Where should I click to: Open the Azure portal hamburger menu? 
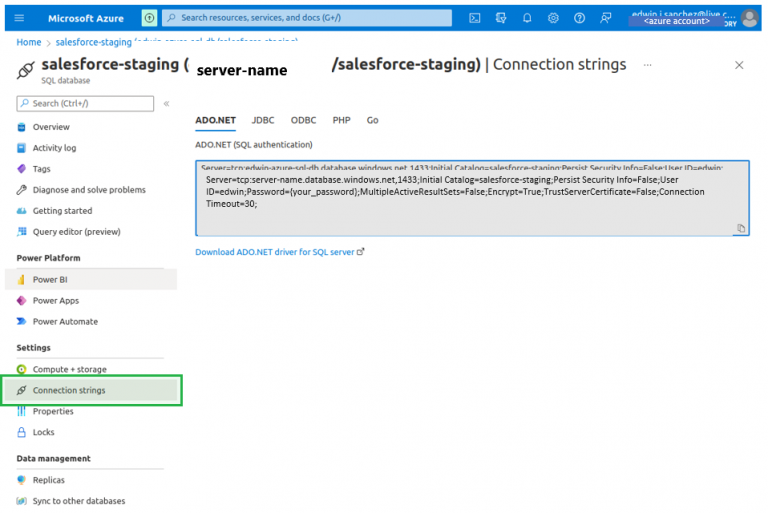19,18
